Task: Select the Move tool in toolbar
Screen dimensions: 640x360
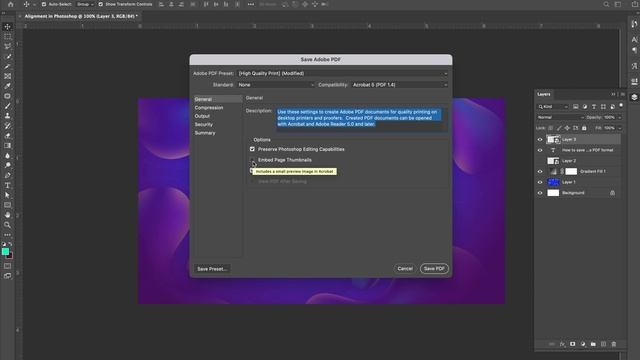Action: [7, 27]
